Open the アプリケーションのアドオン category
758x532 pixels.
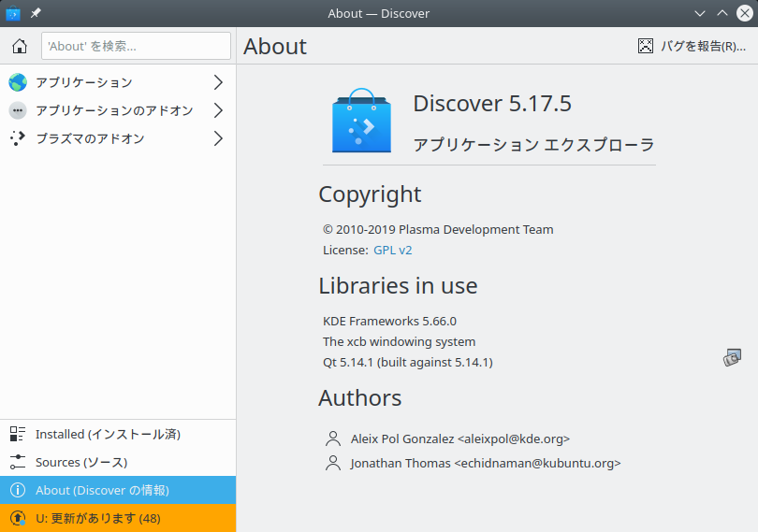(x=118, y=110)
